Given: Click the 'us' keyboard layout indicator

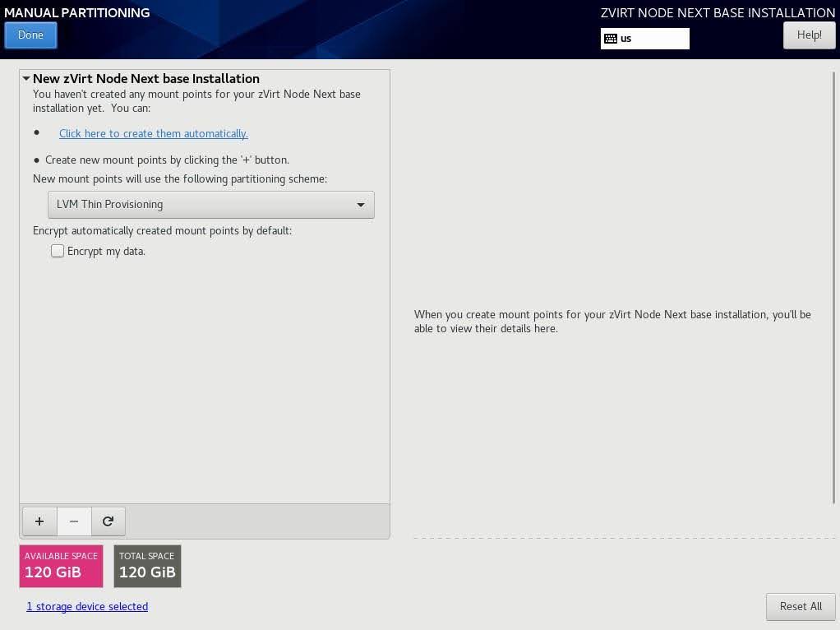Looking at the screenshot, I should coord(645,39).
